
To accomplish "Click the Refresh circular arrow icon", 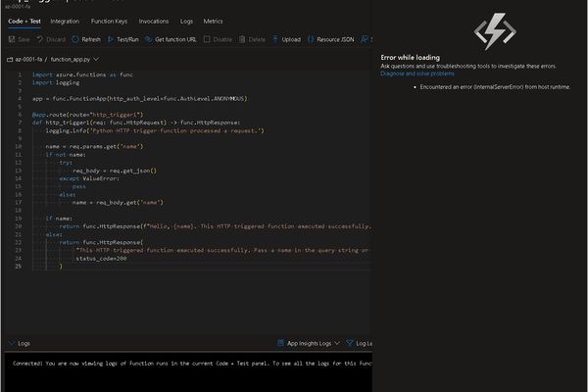I will (75, 39).
